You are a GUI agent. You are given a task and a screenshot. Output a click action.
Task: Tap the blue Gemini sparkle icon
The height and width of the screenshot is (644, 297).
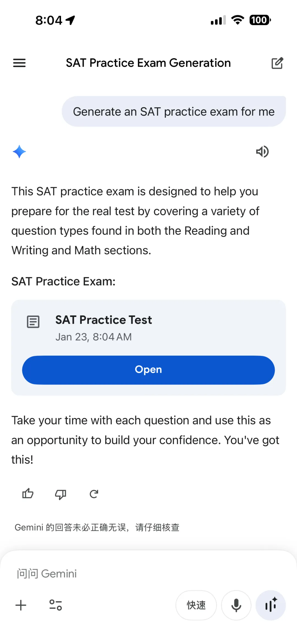tap(19, 152)
